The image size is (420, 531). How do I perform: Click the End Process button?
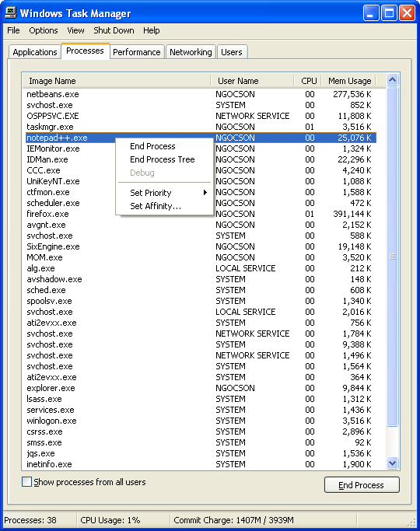pos(362,485)
